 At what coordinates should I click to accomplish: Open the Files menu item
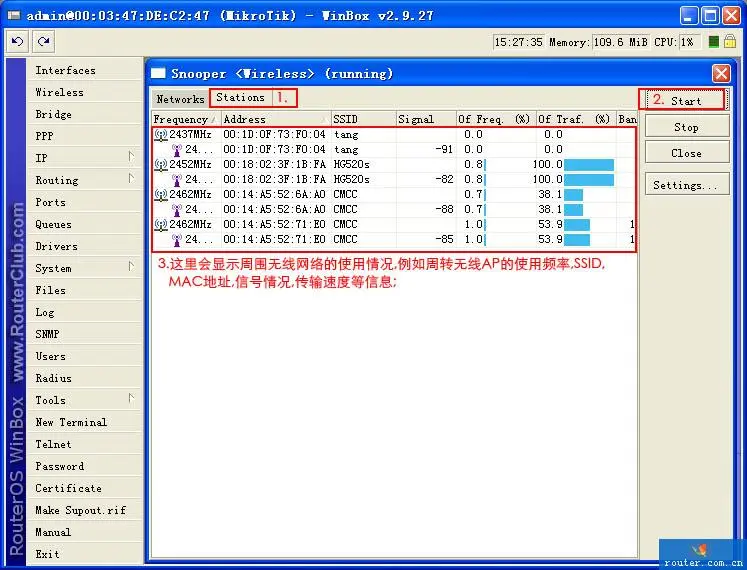(84, 290)
